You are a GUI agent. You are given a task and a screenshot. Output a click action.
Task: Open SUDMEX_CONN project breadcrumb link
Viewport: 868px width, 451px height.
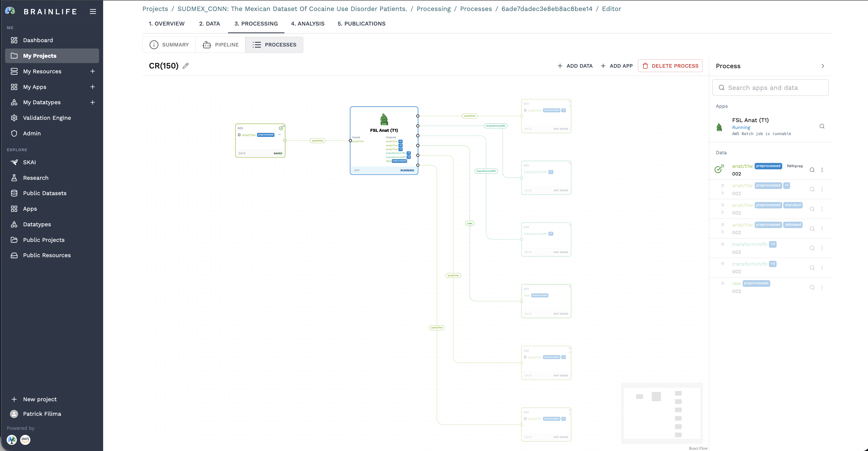pyautogui.click(x=292, y=9)
